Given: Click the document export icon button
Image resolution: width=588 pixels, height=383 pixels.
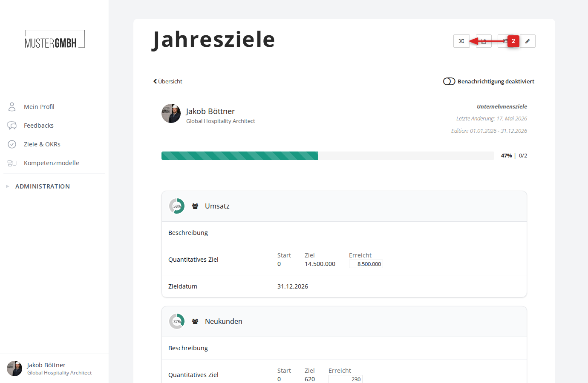Looking at the screenshot, I should 484,41.
